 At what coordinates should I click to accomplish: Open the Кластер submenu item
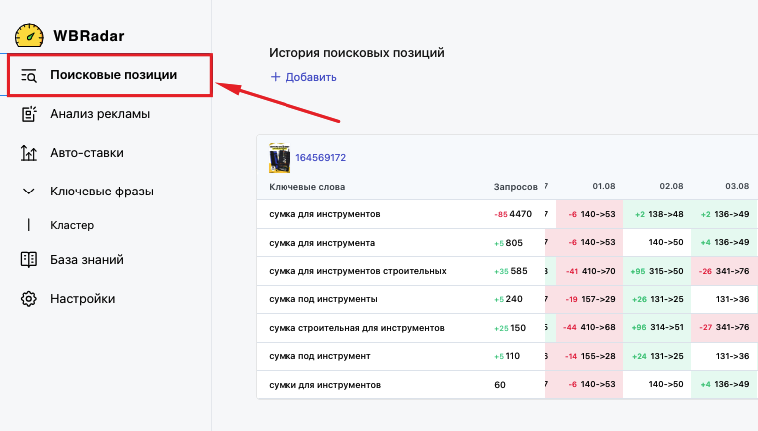coord(72,225)
